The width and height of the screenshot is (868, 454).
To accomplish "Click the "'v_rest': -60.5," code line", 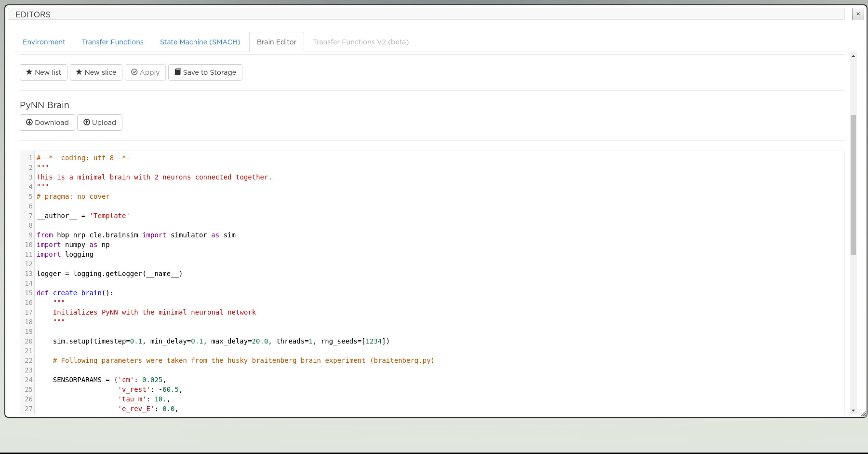I will (x=150, y=389).
